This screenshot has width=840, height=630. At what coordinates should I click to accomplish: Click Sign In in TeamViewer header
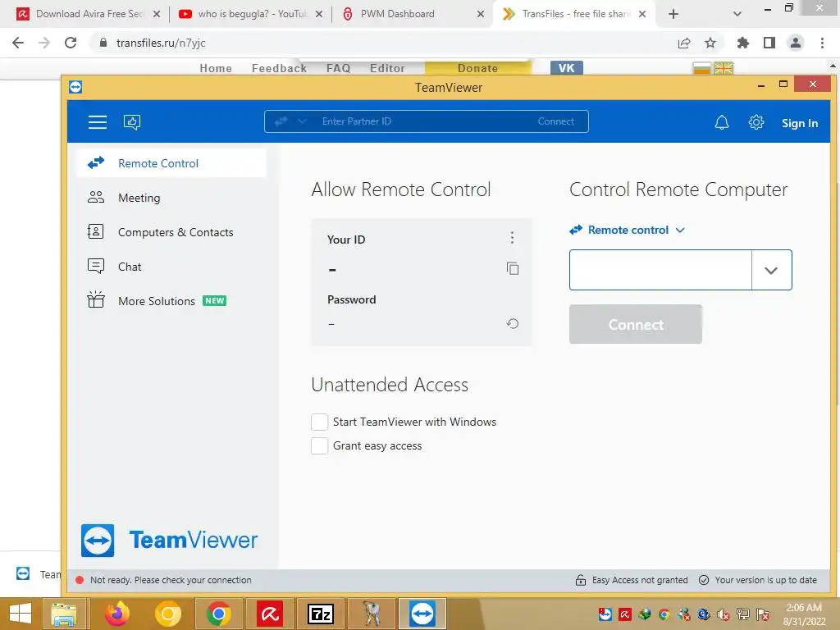pos(799,123)
